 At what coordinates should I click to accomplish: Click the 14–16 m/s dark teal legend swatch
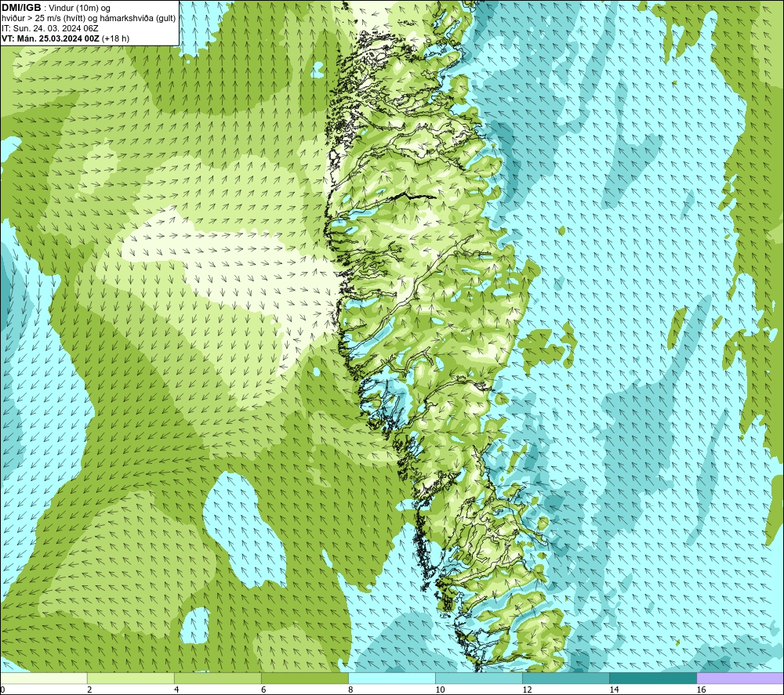pyautogui.click(x=653, y=678)
